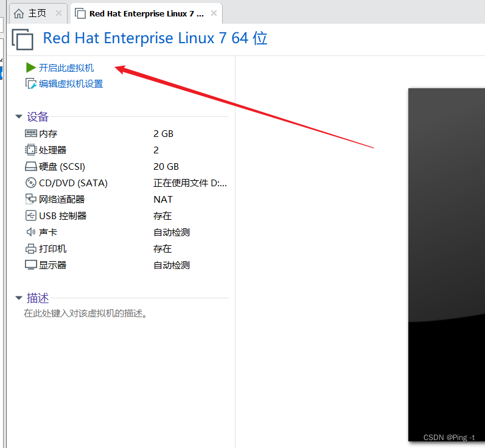
Task: Click the processor count value in 处理器 row
Action: point(156,150)
